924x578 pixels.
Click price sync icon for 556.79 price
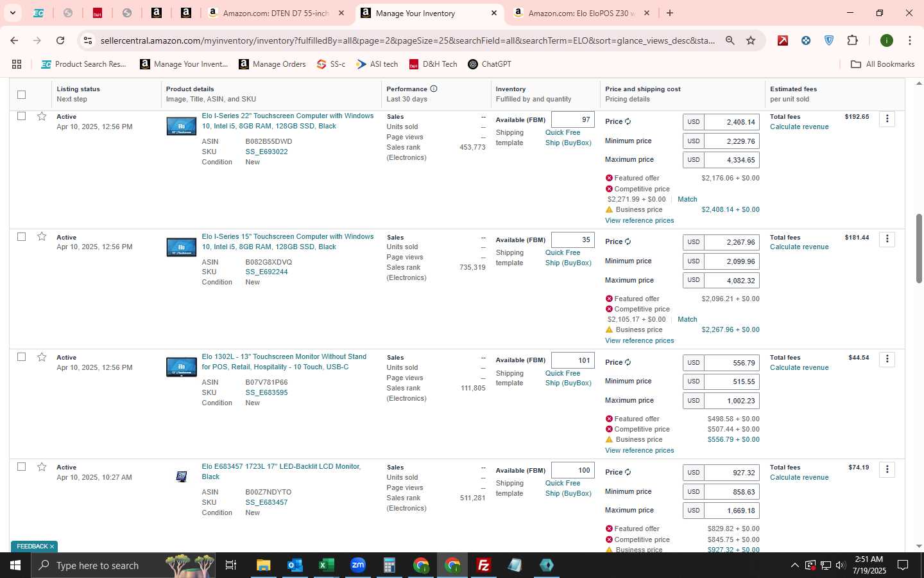pyautogui.click(x=628, y=362)
